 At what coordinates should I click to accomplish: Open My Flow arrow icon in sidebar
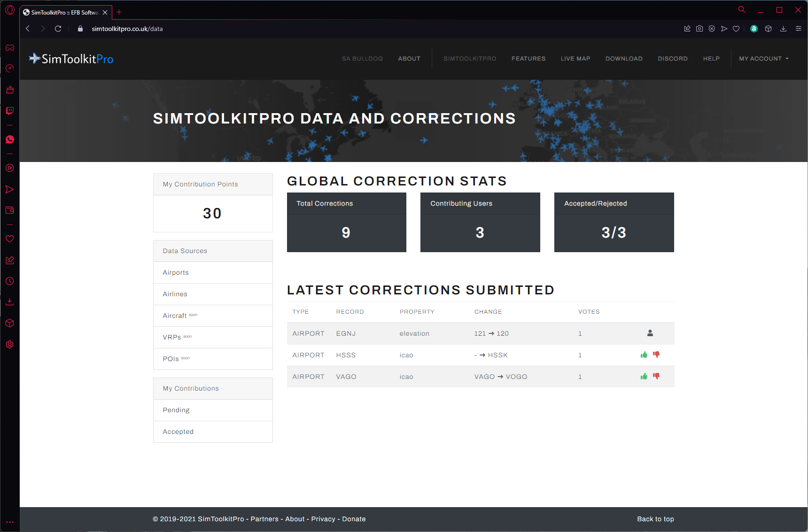[x=10, y=190]
